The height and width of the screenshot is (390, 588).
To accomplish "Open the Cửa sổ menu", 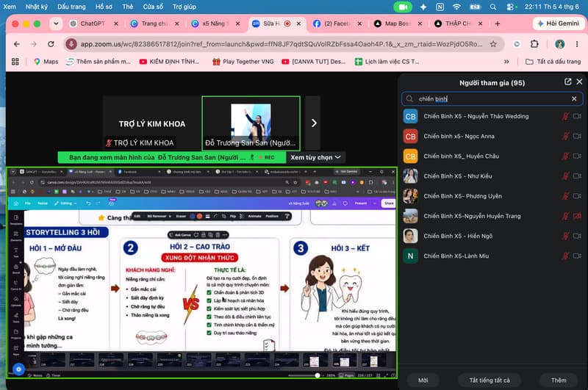I will 153,7.
